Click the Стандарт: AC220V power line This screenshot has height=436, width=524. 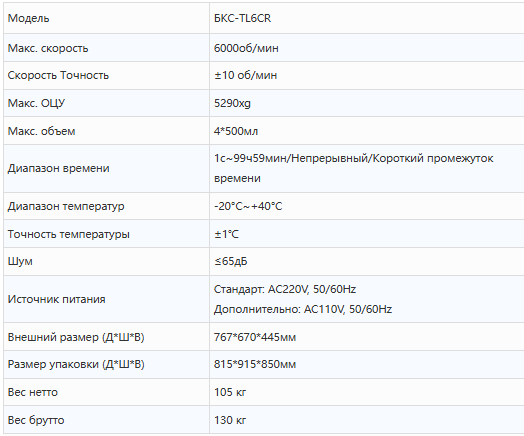[285, 289]
